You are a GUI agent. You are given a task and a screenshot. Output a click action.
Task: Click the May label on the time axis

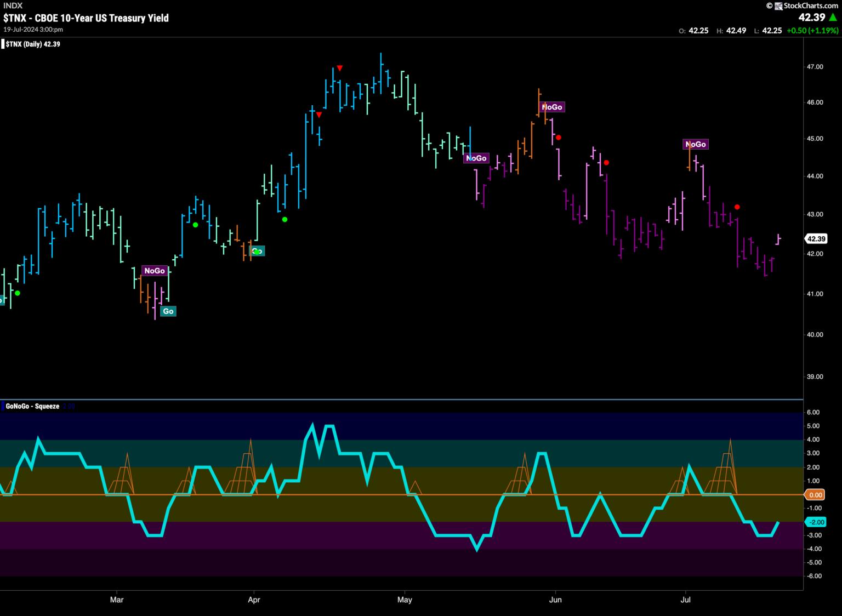405,600
